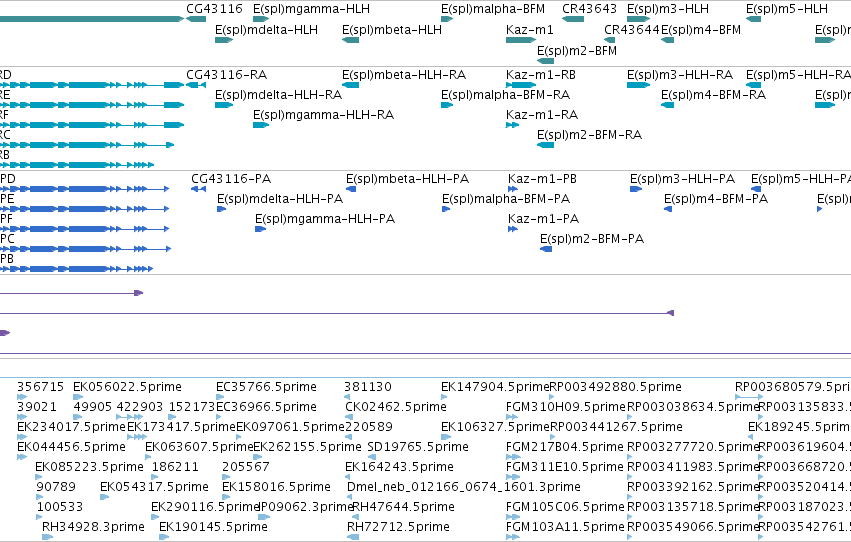Click the E(spl)mgamma-HLH-PA protein label
Viewport: 851px width, 542px height.
(x=325, y=219)
